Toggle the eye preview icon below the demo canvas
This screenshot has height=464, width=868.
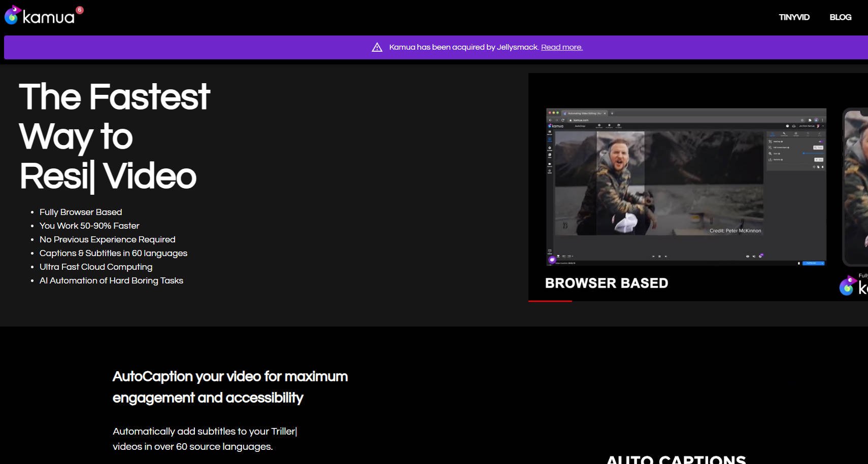[747, 256]
